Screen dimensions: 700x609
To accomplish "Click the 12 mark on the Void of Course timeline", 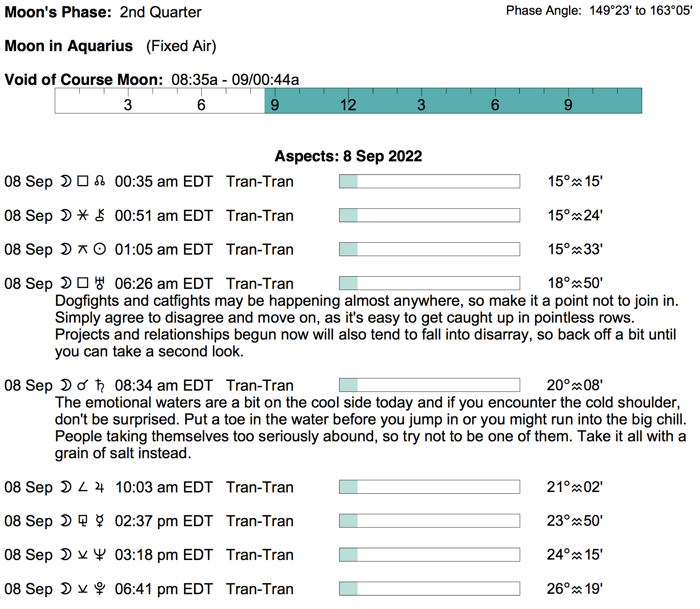I will click(x=348, y=105).
